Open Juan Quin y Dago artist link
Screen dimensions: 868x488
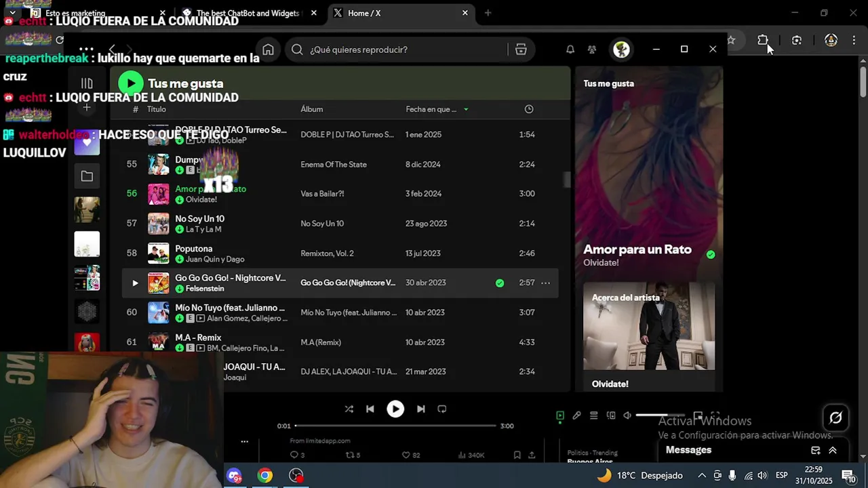pos(215,260)
